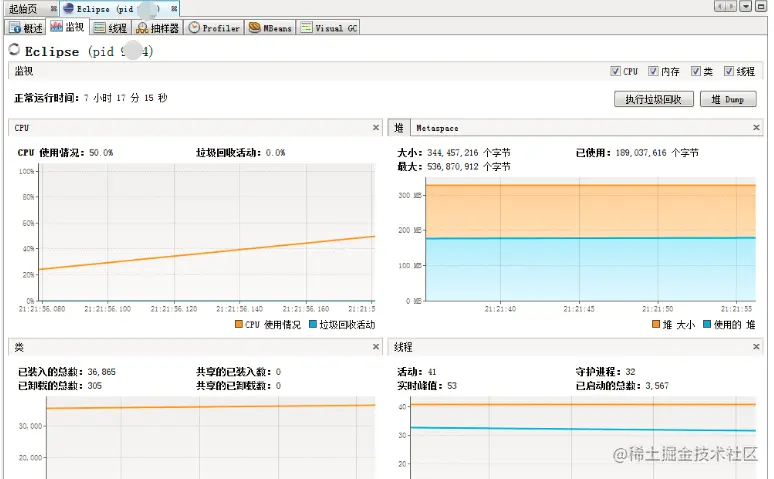
Task: Click the 监视 tab chart icon
Action: click(56, 26)
